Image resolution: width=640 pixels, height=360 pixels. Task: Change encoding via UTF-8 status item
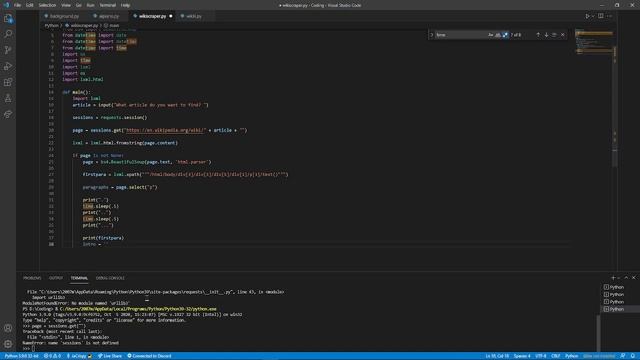click(541, 356)
